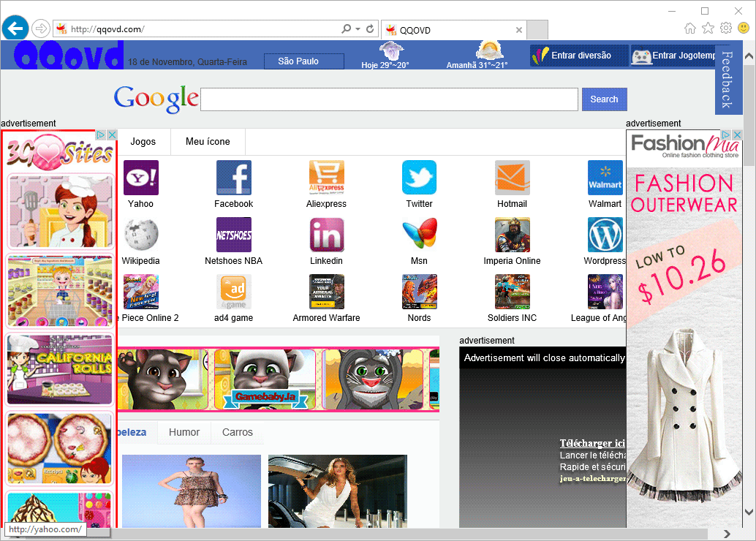Click the address bar URL field
The image size is (756, 541).
203,29
